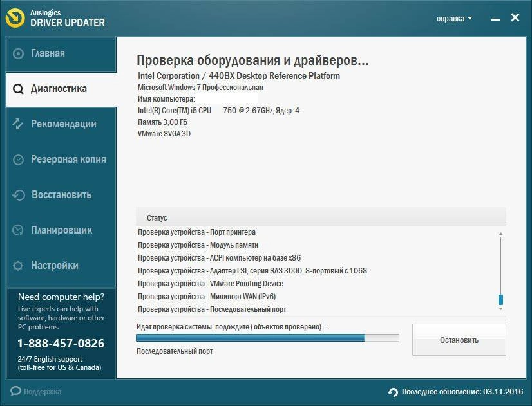Select the 'ACPI компьютер на базе x86' row
532x406 pixels.
pyautogui.click(x=219, y=258)
